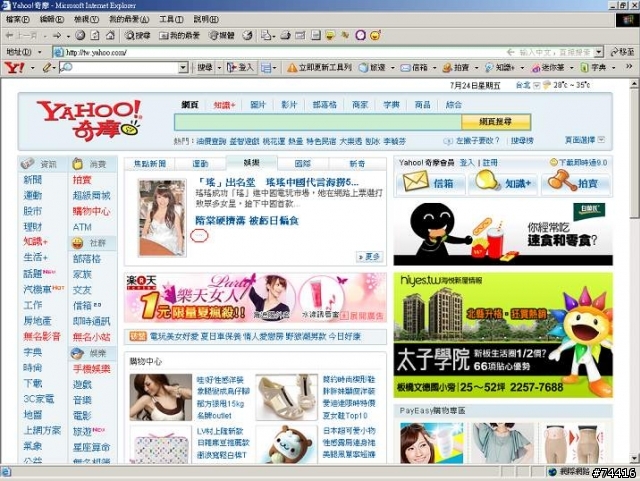Viewport: 640px width, 481px height.
Task: Open the 股市 link in left sidebar
Action: tap(33, 211)
